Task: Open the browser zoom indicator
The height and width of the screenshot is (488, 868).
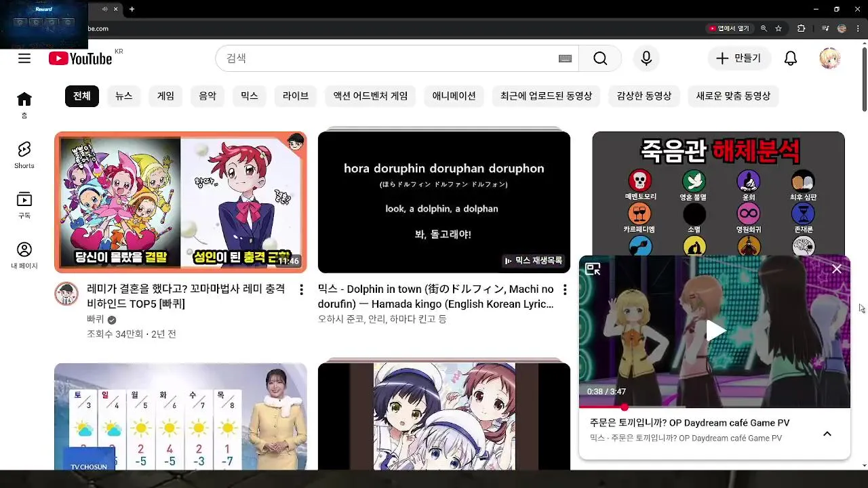Action: (x=764, y=28)
